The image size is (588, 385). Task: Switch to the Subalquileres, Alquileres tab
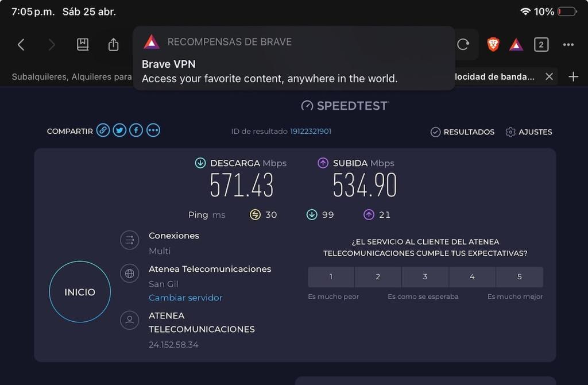tap(72, 76)
